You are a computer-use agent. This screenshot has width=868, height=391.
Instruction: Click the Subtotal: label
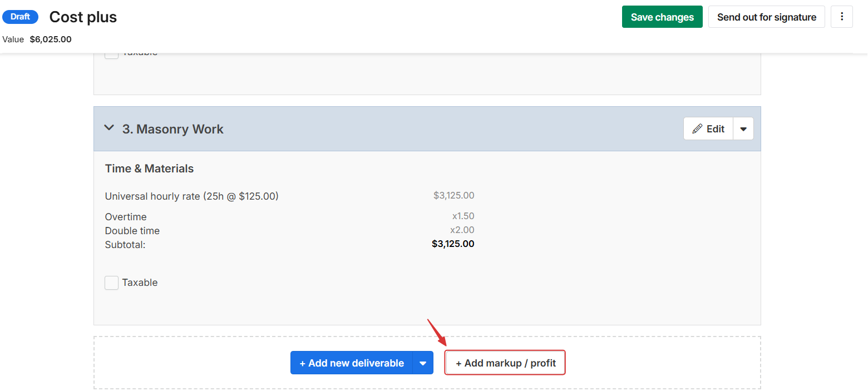125,245
